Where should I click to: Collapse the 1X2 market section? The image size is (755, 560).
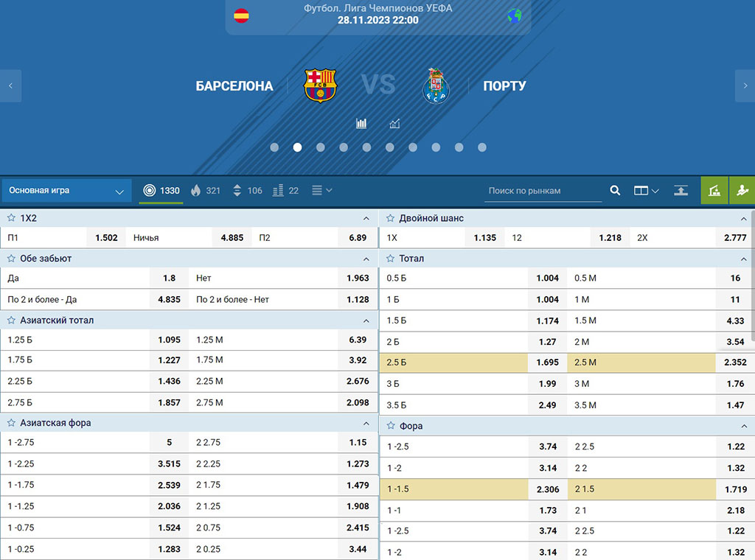pyautogui.click(x=366, y=218)
